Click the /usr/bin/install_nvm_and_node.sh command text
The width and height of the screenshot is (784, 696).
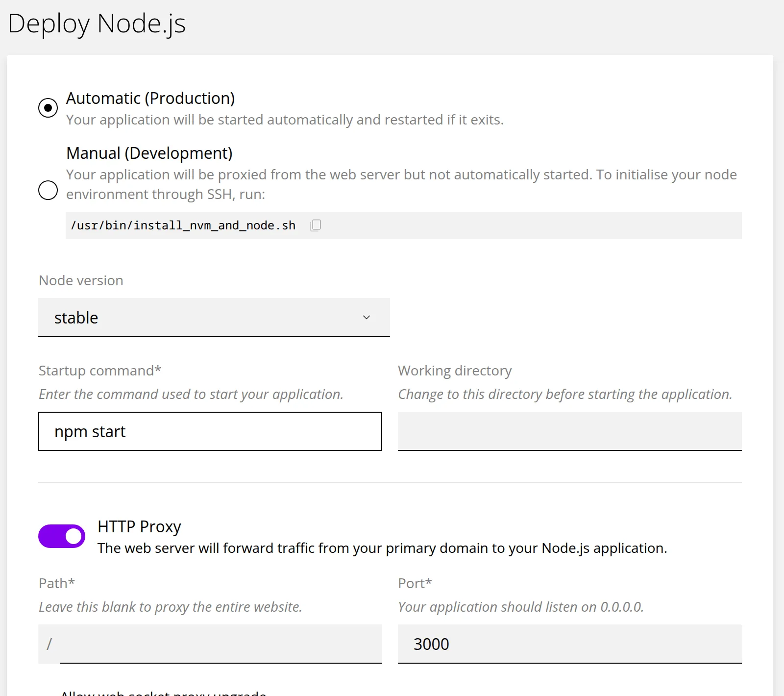[183, 225]
